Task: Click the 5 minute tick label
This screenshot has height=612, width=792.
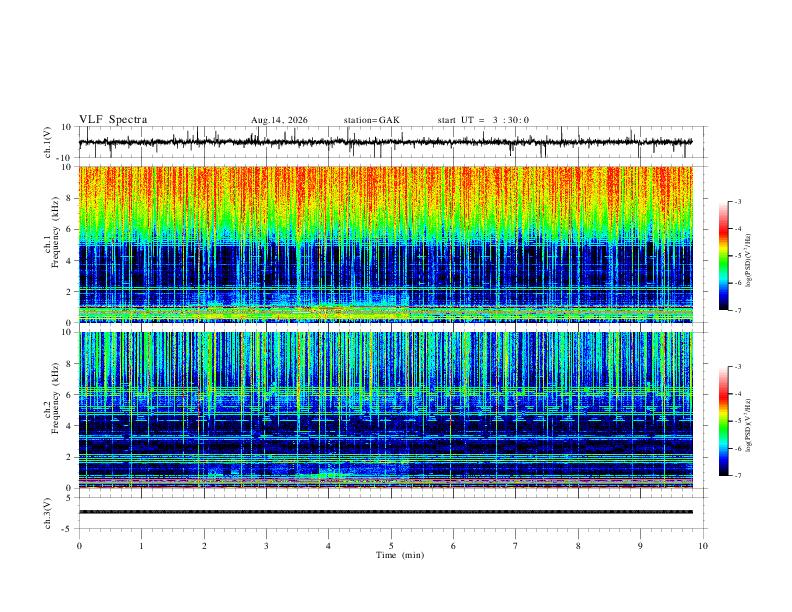Action: point(391,546)
